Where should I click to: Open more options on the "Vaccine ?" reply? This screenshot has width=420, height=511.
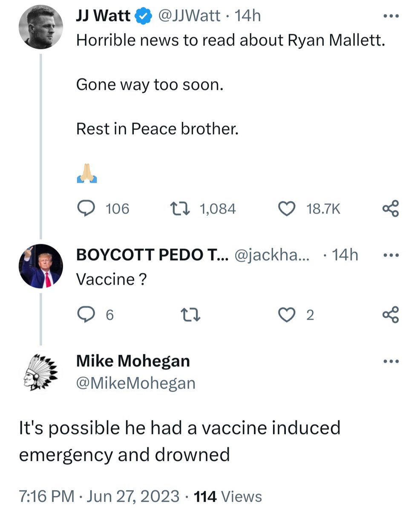coord(391,255)
